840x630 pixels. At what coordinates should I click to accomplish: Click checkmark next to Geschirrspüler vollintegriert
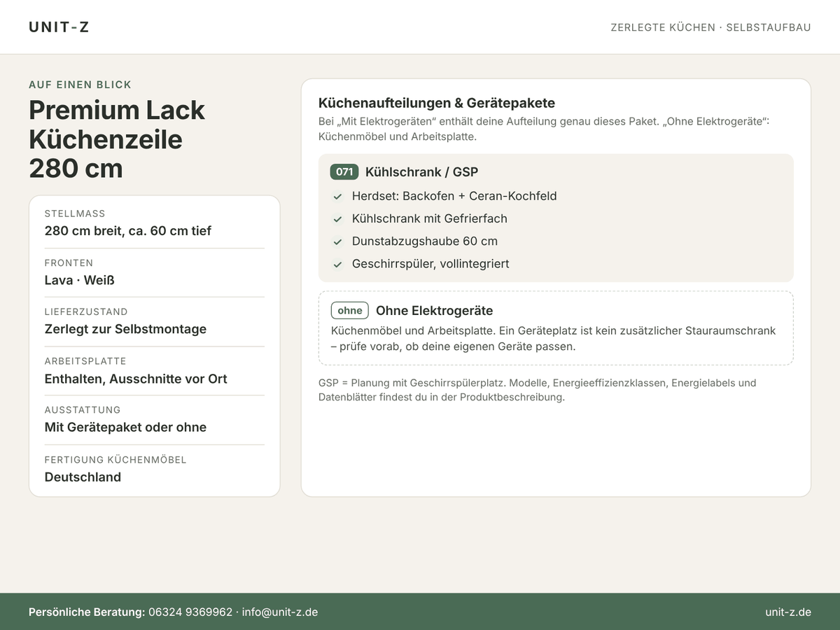337,265
